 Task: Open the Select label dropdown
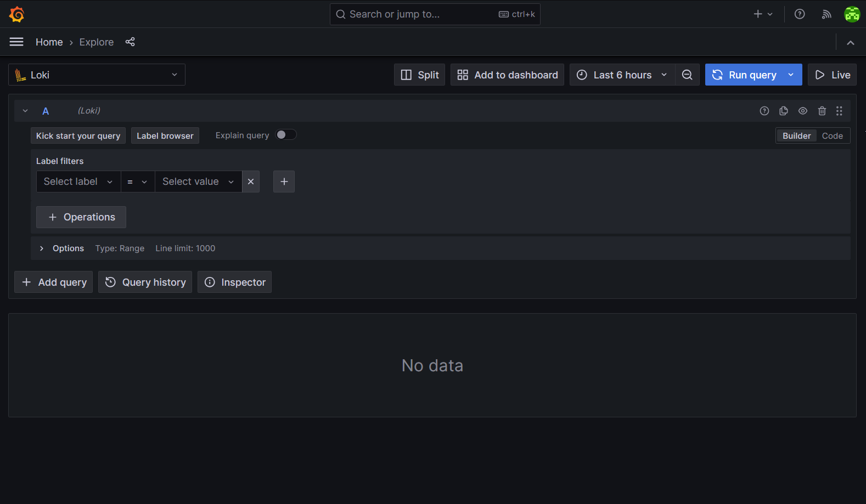click(x=78, y=182)
